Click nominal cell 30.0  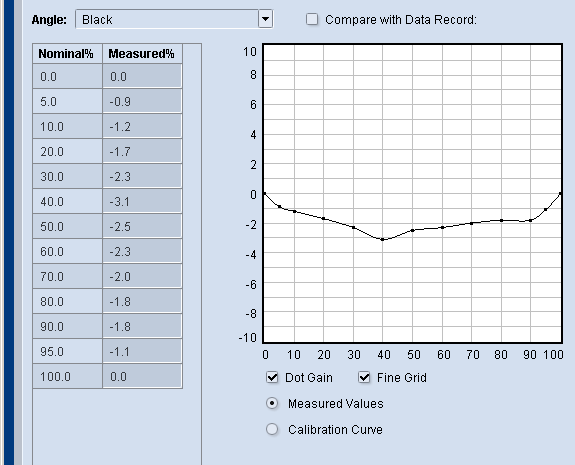pyautogui.click(x=67, y=176)
